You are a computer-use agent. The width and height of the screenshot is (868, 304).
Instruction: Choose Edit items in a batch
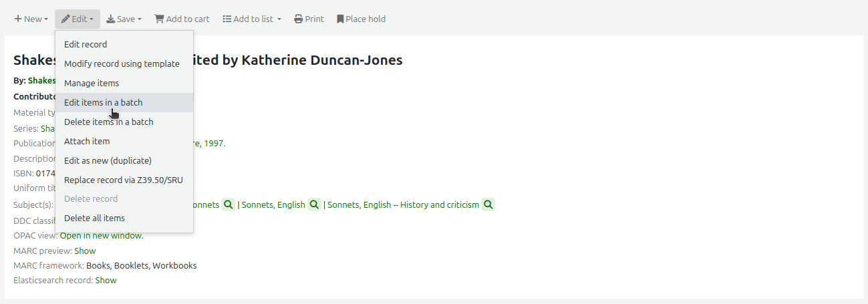coord(103,103)
